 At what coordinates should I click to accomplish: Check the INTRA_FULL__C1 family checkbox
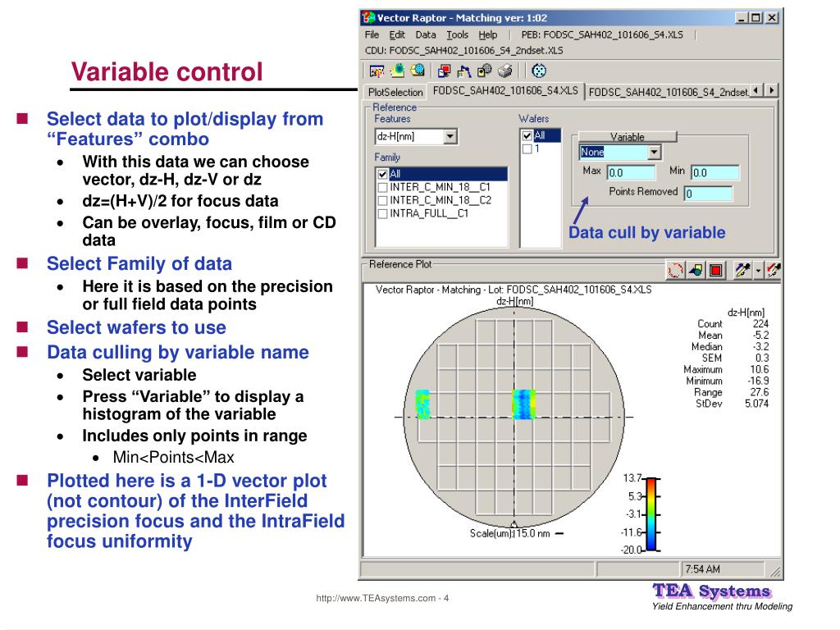tap(382, 214)
